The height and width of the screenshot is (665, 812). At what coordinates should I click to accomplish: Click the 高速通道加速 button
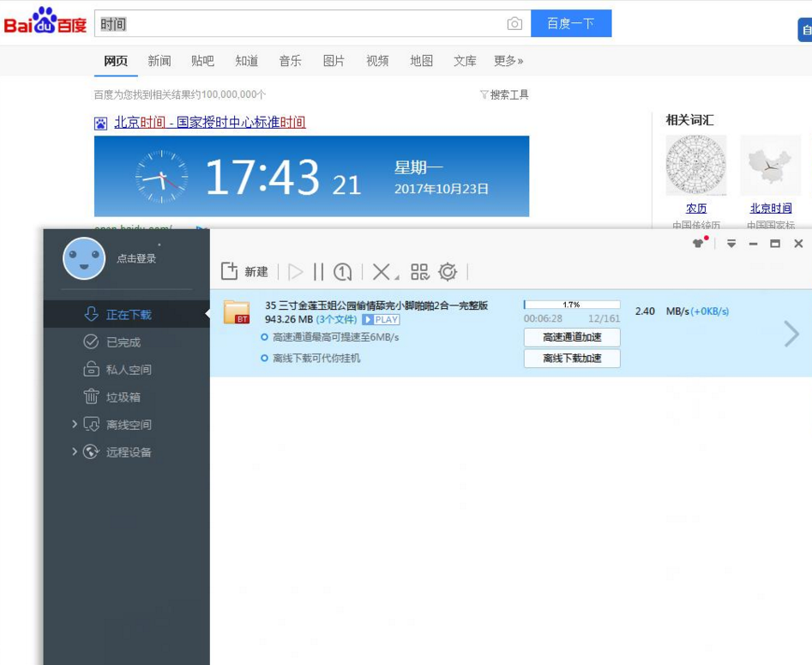coord(572,337)
